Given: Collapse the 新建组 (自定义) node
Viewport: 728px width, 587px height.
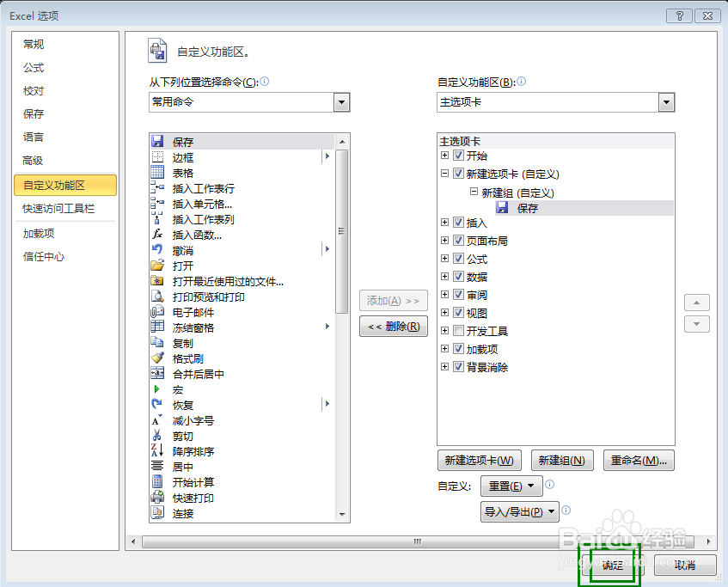Looking at the screenshot, I should pyautogui.click(x=474, y=192).
